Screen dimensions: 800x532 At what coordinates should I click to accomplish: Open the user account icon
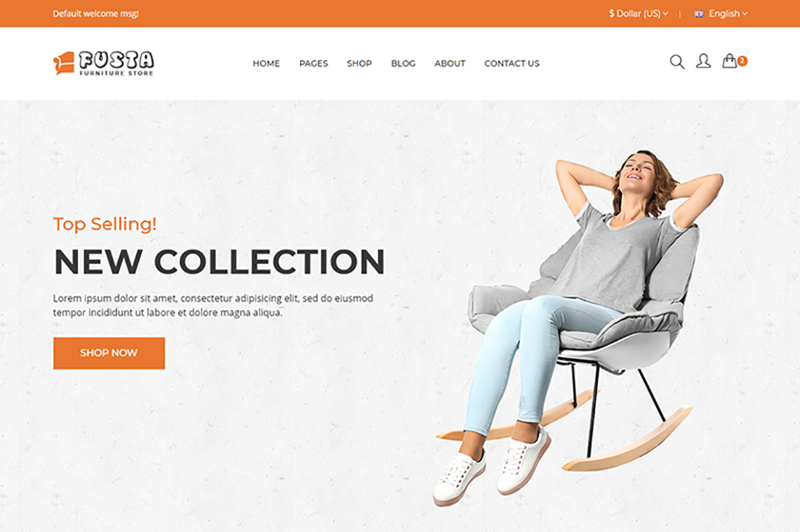(x=703, y=61)
